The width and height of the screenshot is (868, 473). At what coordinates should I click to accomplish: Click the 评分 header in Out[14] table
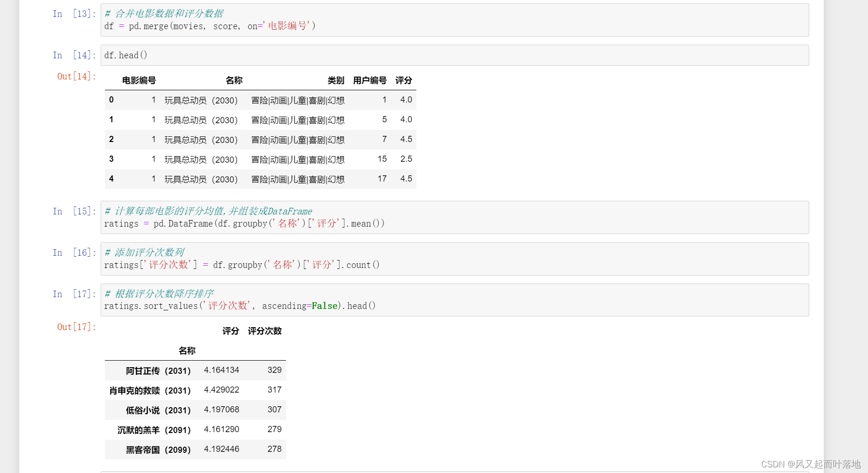pyautogui.click(x=404, y=80)
